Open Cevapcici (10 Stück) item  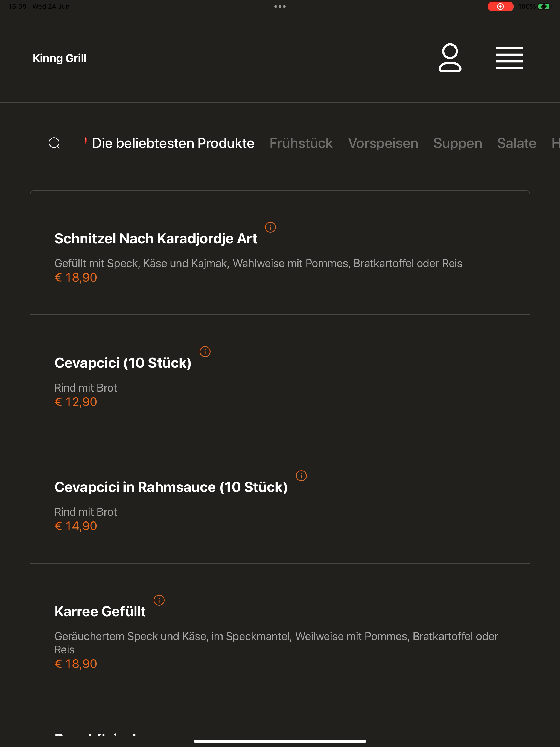pyautogui.click(x=280, y=377)
